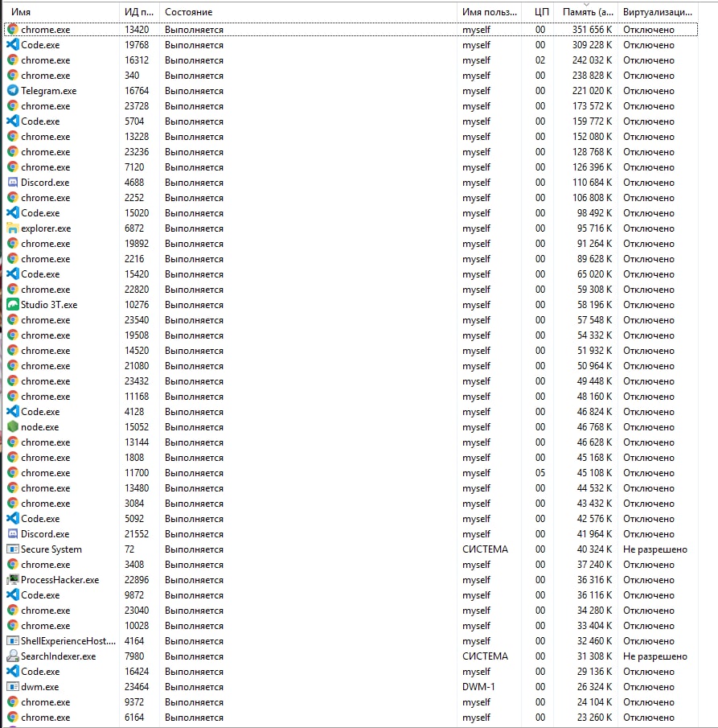Select the node.exe process name
Screen dimensions: 718x728
[40, 427]
